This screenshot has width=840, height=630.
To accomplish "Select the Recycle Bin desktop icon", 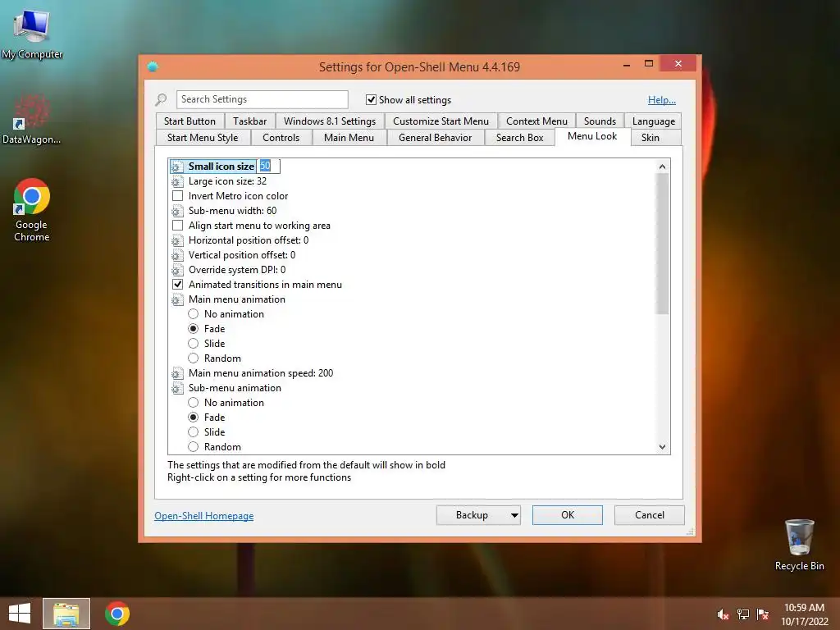I will click(x=799, y=545).
